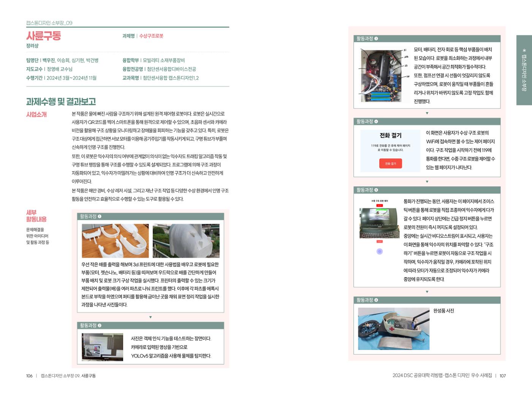Image resolution: width=532 pixels, height=394 pixels.
Task: Open the object recognition test monitor photo
Action: [102, 347]
